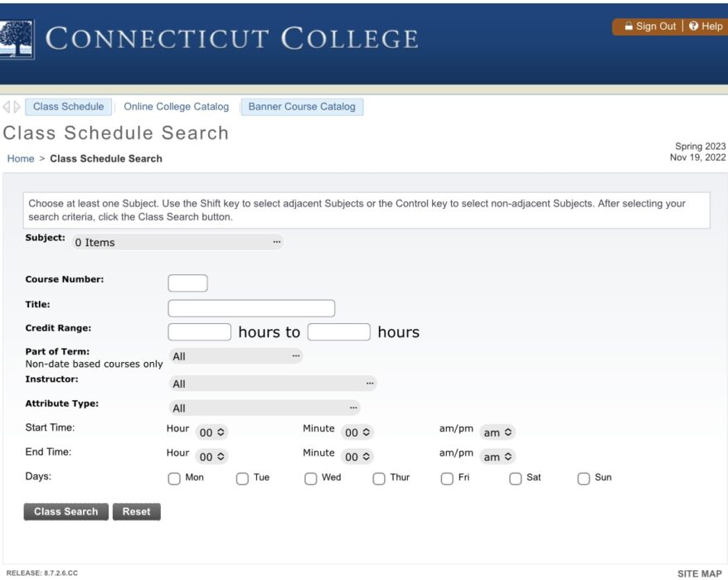Open the Attribute Type dropdown
The height and width of the screenshot is (580, 728).
coord(264,408)
